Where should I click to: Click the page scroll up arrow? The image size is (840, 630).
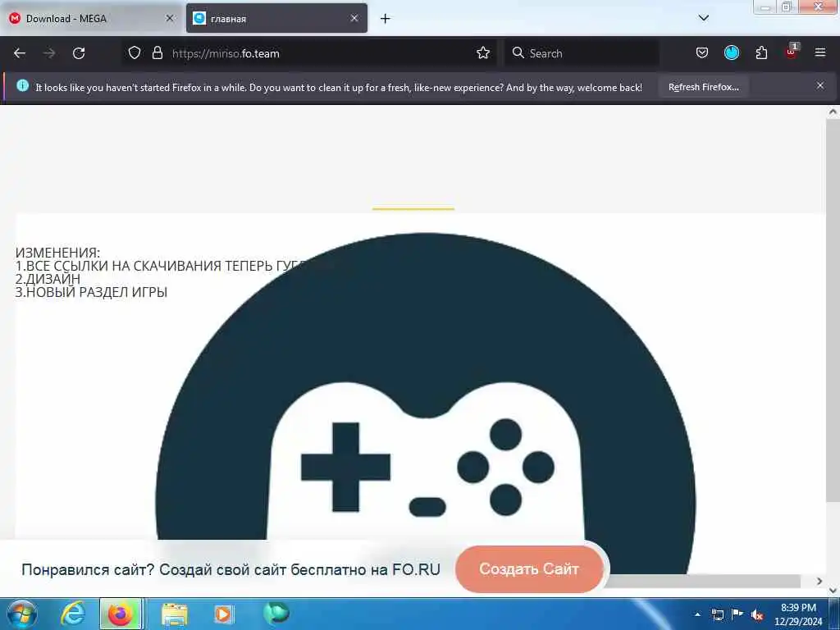pos(833,112)
